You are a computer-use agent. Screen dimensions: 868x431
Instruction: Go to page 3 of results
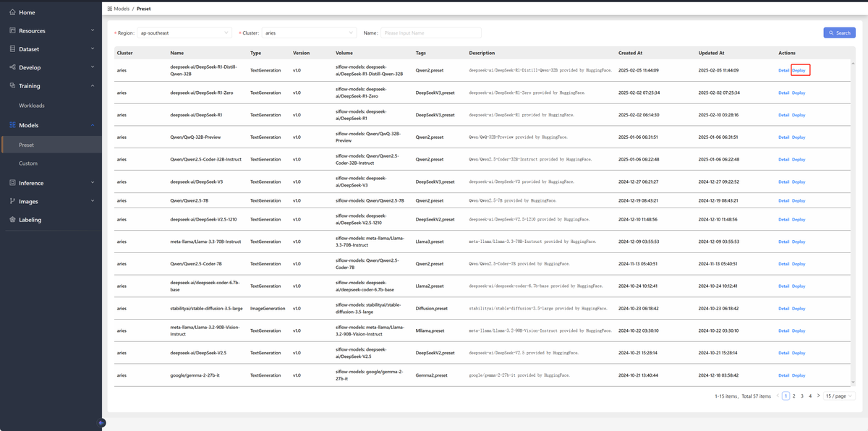802,396
